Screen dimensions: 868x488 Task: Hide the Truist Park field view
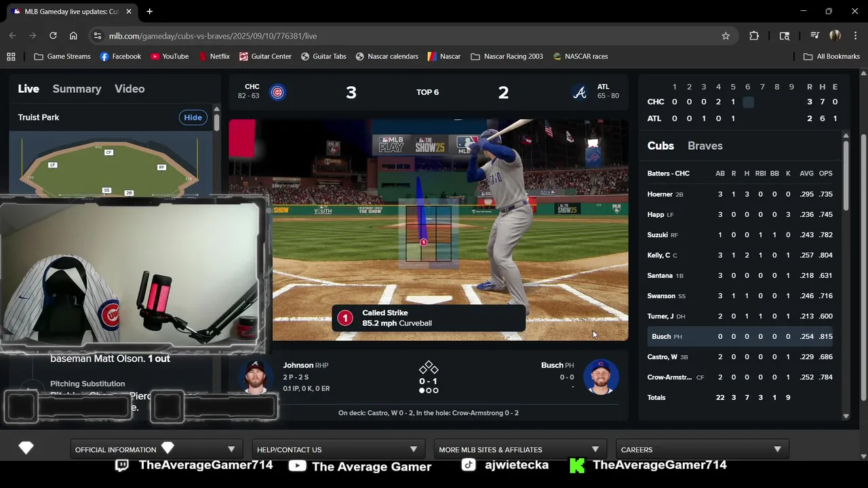coord(193,117)
